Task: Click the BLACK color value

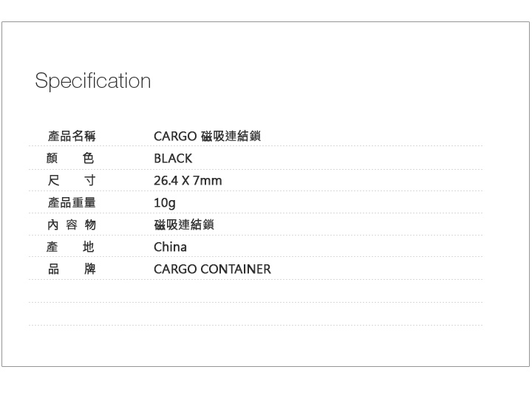Action: [x=173, y=158]
